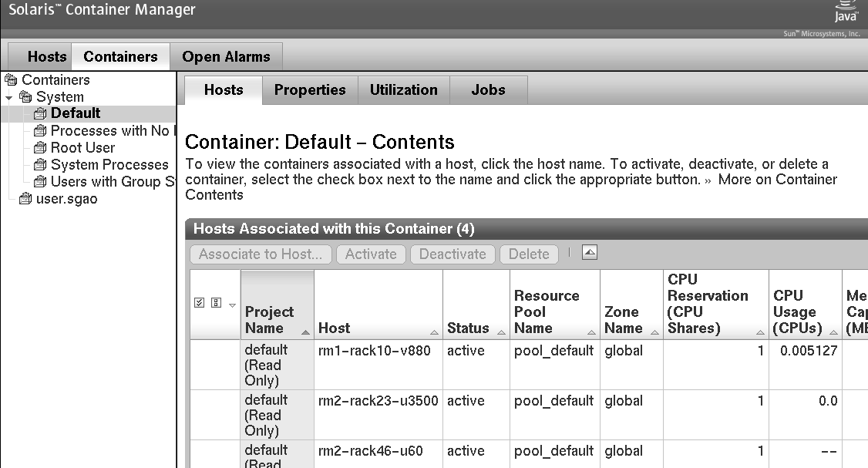
Task: Select System Processes in the tree
Action: coord(109,165)
